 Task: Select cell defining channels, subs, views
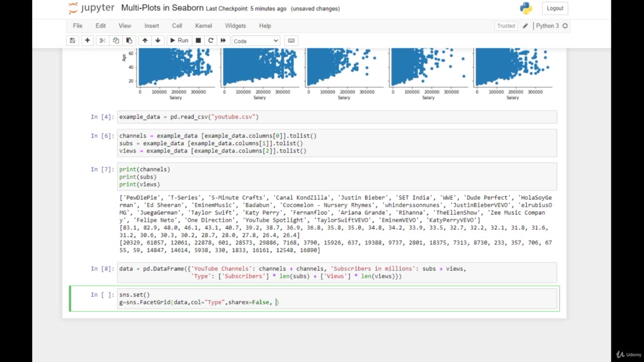(x=337, y=143)
